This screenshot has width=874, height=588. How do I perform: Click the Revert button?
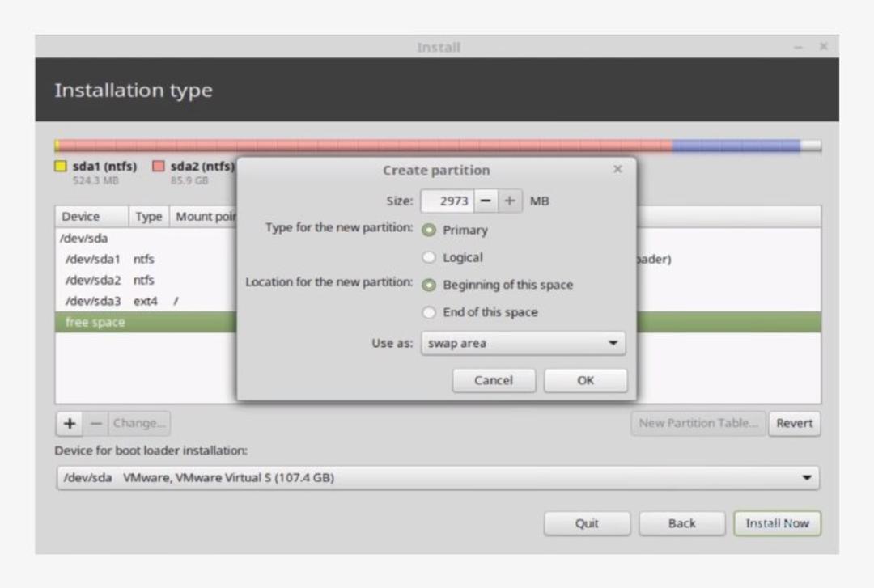(795, 424)
